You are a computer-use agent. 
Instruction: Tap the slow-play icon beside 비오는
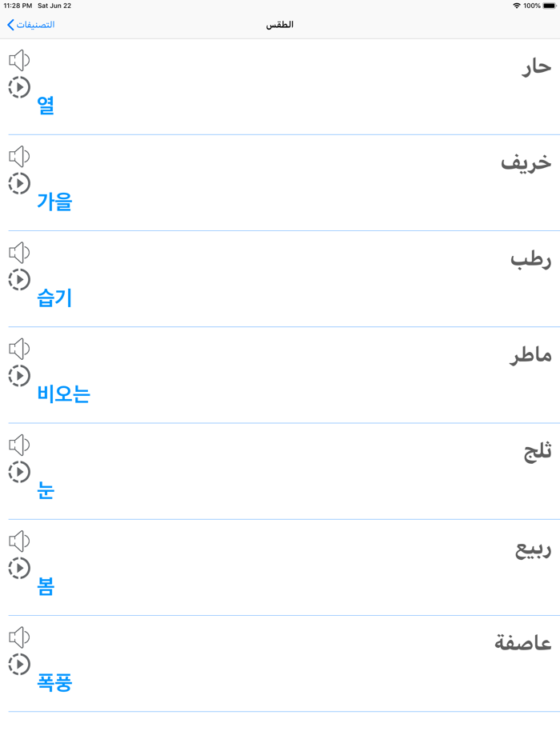click(18, 374)
